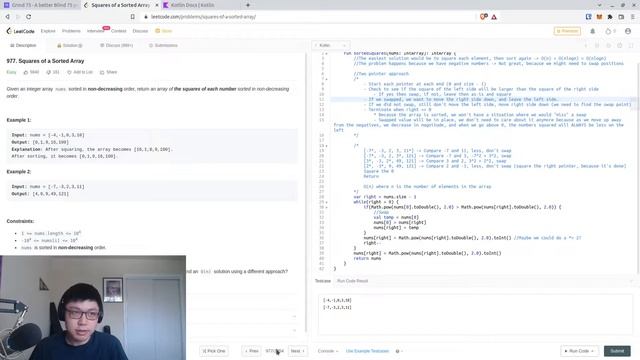This screenshot has width=640, height=360.
Task: Open Problems in LeetCode navbar
Action: 71,31
